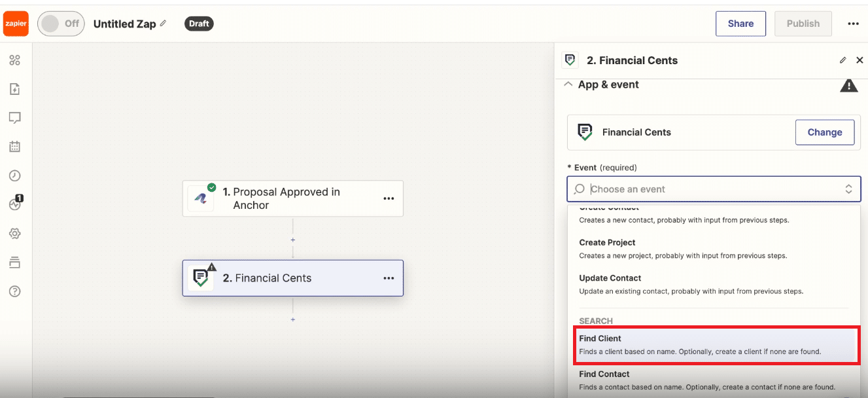This screenshot has height=398, width=868.
Task: Add a step below Financial Cents
Action: [293, 319]
